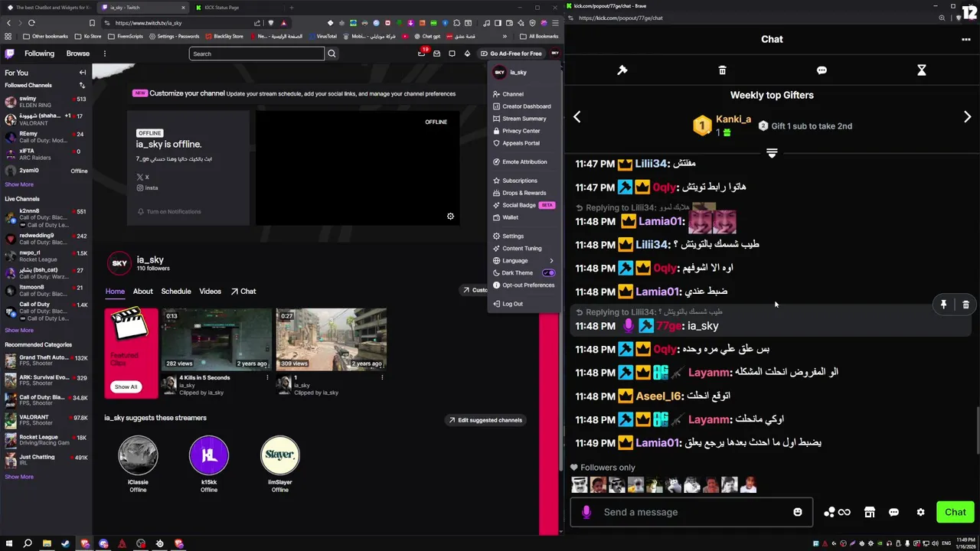Screen dimensions: 980x551
Task: Click the speech bubble icon in Kick chat header
Action: (x=822, y=70)
